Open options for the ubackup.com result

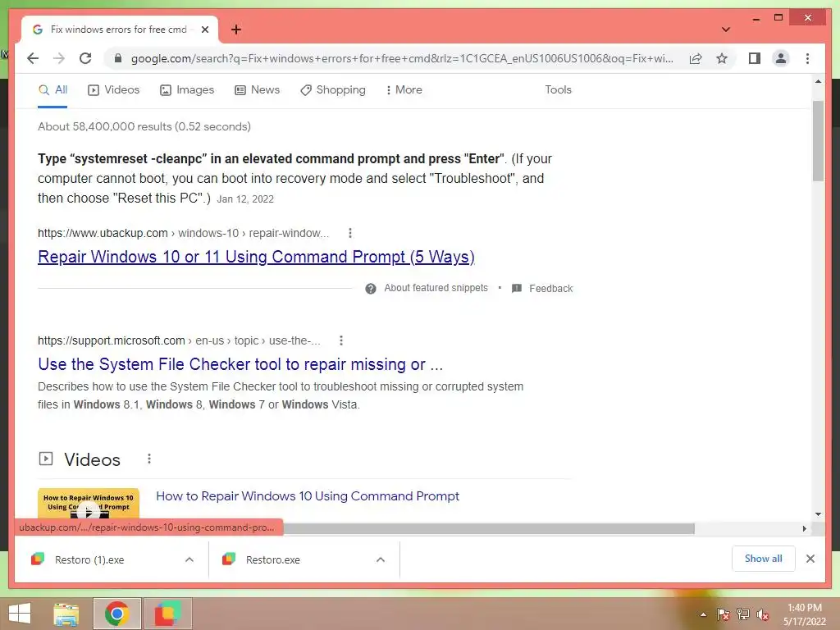pyautogui.click(x=349, y=233)
